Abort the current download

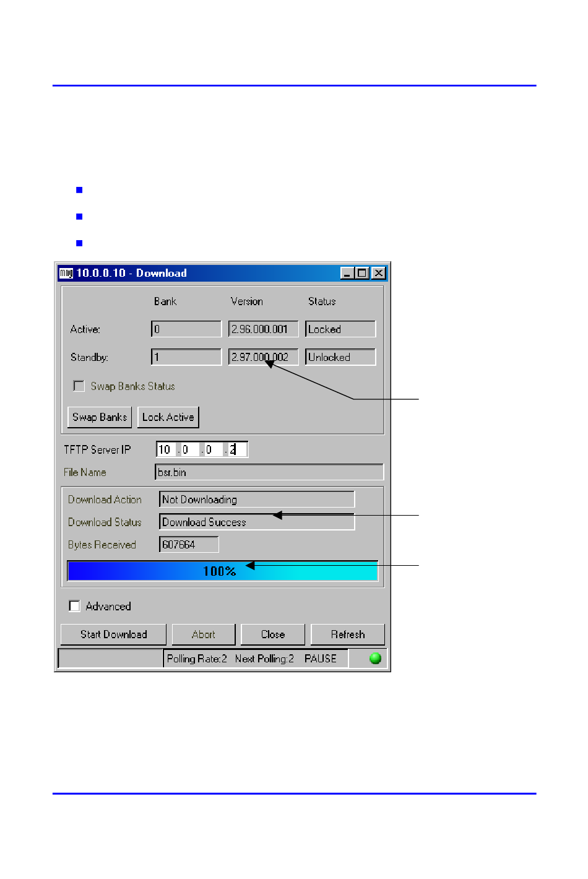pos(203,634)
